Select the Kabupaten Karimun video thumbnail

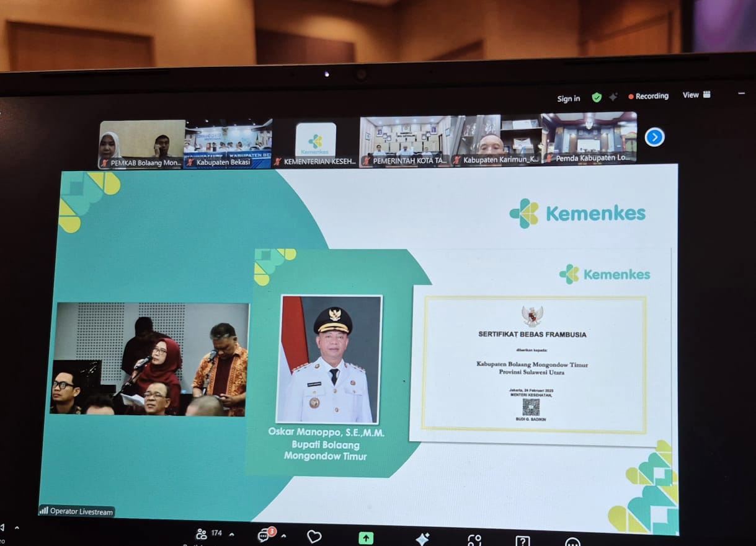click(x=495, y=141)
